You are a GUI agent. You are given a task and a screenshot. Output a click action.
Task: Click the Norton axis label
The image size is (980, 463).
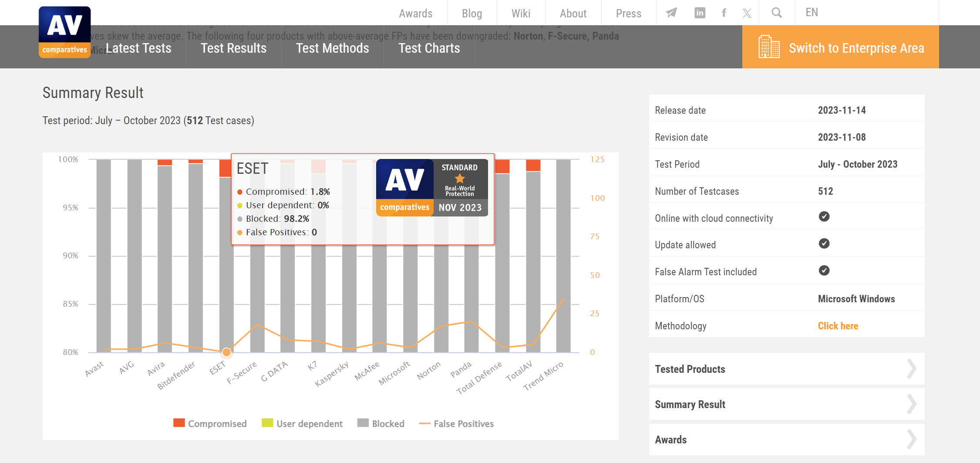(428, 370)
